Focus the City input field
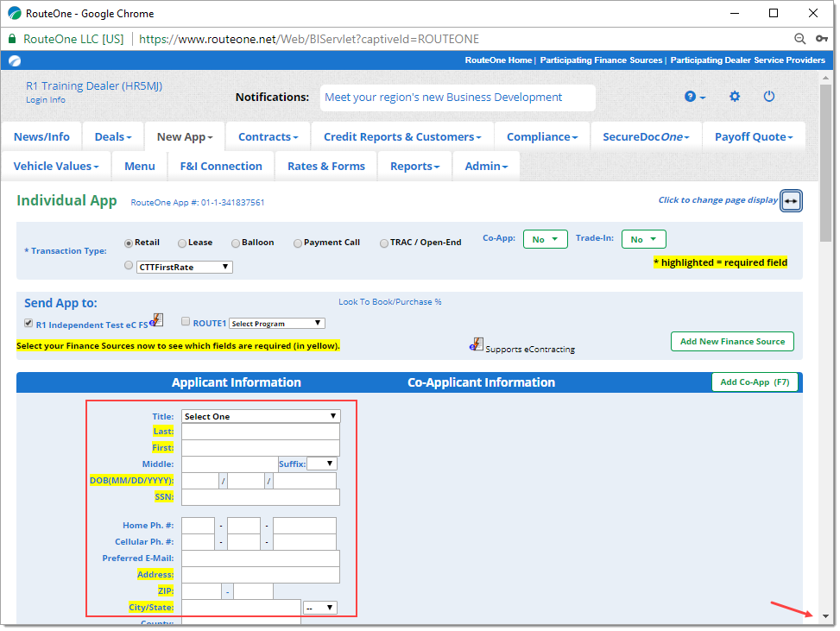840x631 pixels. click(241, 608)
